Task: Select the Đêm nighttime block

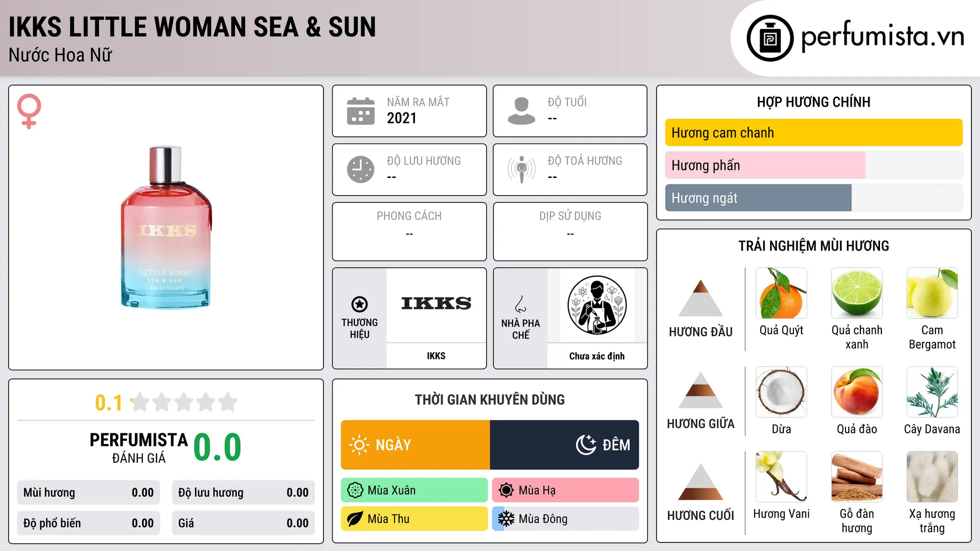Action: click(x=565, y=445)
